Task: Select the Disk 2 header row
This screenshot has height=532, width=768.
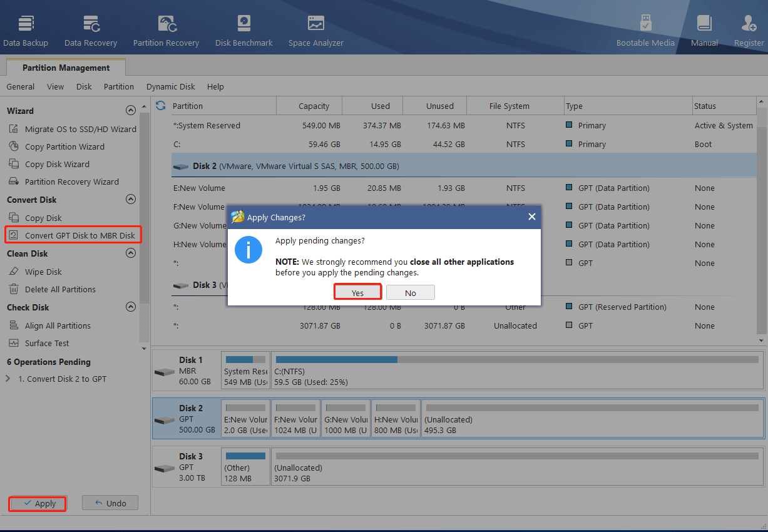Action: pyautogui.click(x=463, y=166)
